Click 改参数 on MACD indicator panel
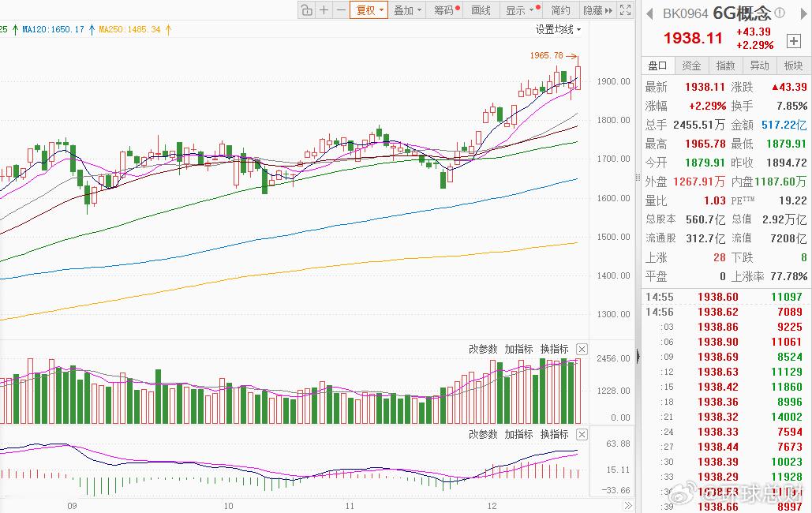This screenshot has height=513, width=812. pyautogui.click(x=483, y=434)
